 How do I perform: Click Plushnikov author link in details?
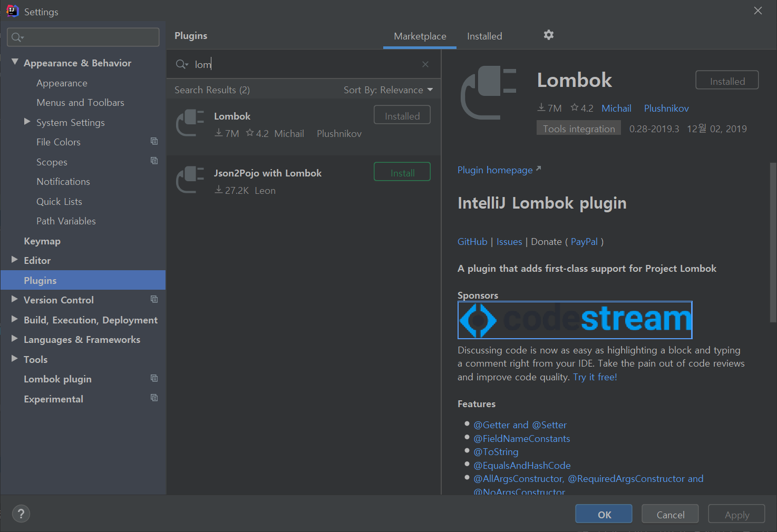[666, 109]
